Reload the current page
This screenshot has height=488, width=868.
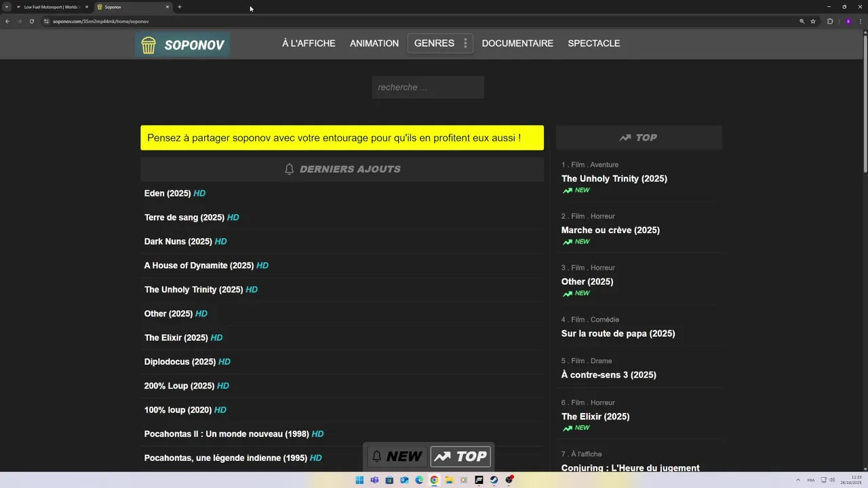pyautogui.click(x=31, y=21)
